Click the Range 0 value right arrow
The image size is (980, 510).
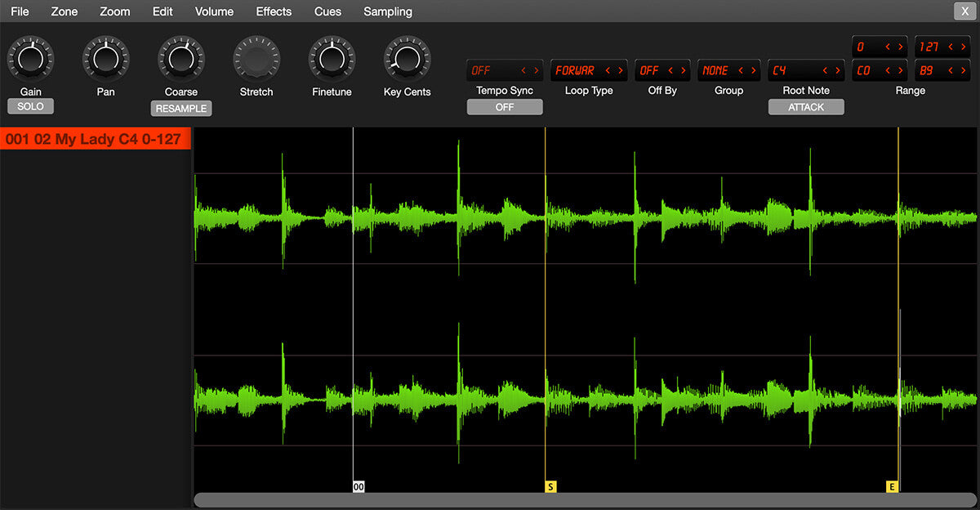click(x=900, y=47)
